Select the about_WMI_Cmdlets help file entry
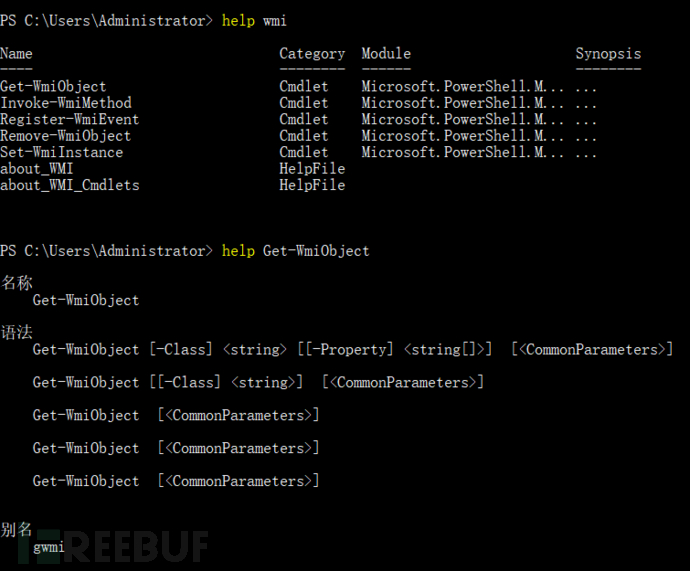The image size is (690, 571). pos(70,185)
